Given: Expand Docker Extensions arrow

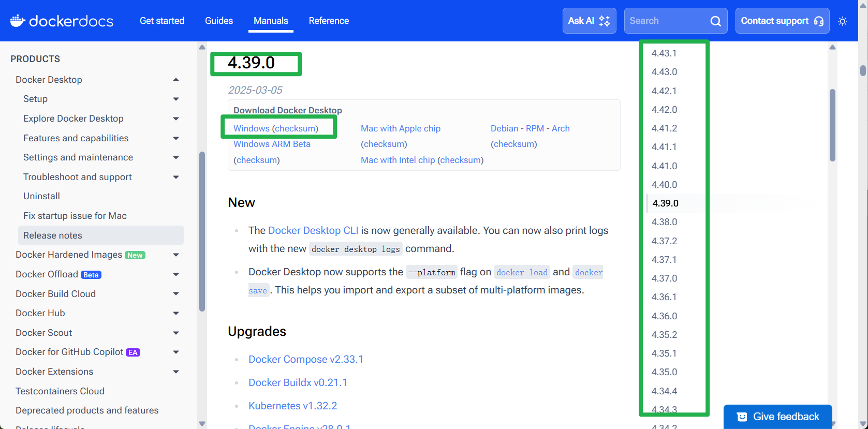Looking at the screenshot, I should [176, 372].
